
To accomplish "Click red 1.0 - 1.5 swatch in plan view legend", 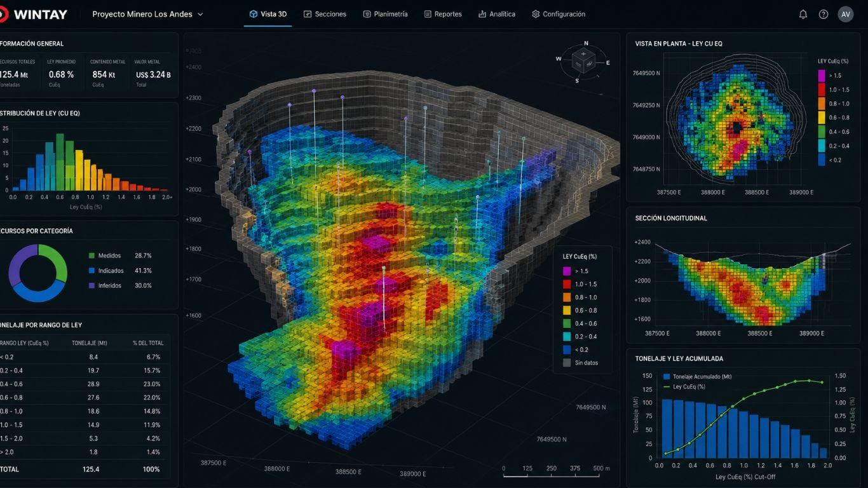I will point(822,90).
